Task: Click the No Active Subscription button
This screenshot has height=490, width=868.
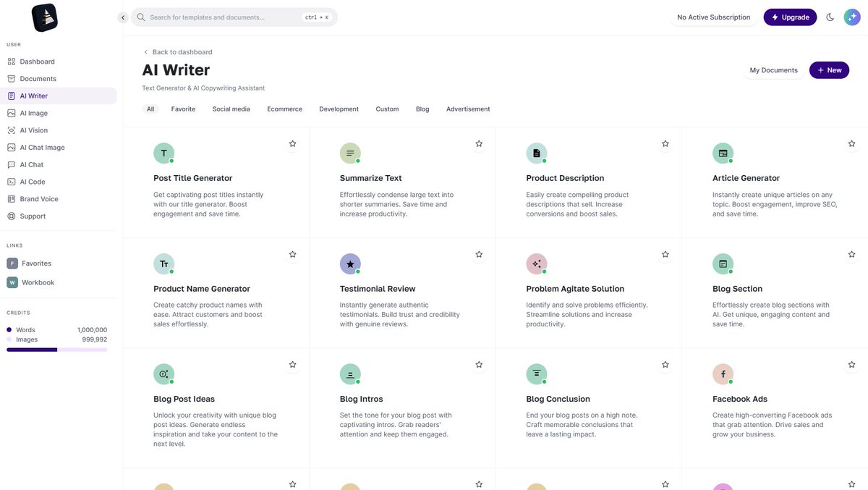Action: coord(713,17)
